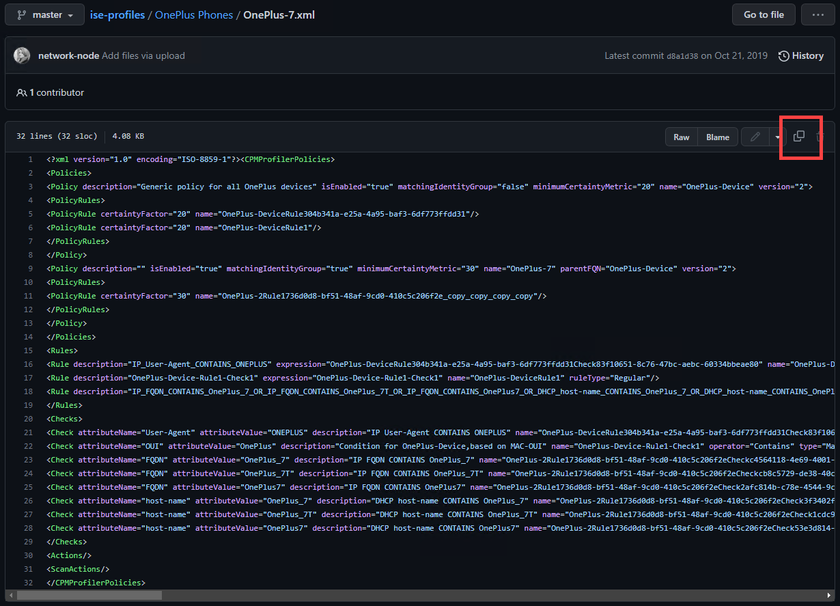The width and height of the screenshot is (840, 606).
Task: Click the History clock icon
Action: point(783,56)
